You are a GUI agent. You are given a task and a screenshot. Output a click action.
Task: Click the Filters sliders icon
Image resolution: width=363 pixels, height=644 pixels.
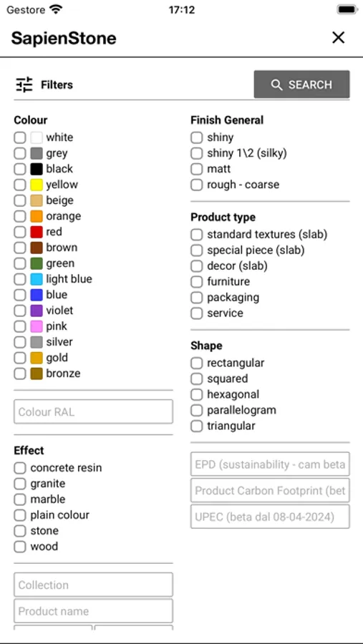point(24,84)
